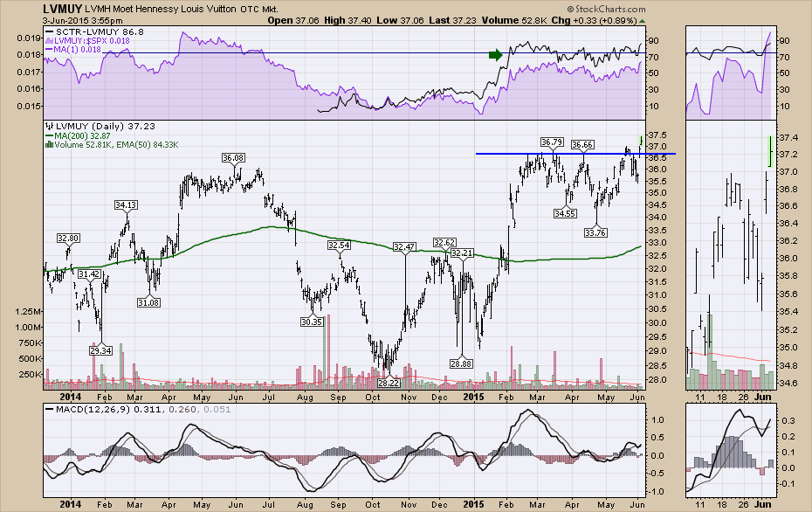
Task: Click the OTC Mkt. exchange label
Action: pos(259,9)
